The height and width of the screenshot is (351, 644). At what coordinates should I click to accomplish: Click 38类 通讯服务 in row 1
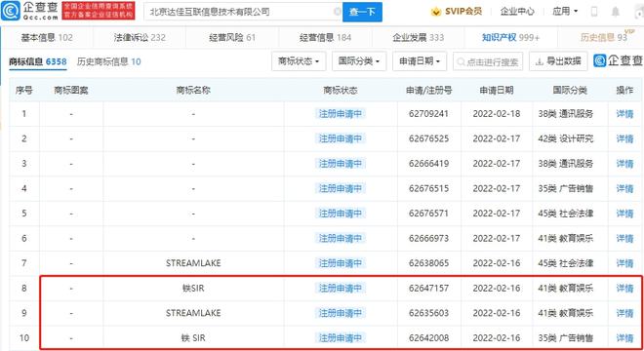[x=566, y=114]
